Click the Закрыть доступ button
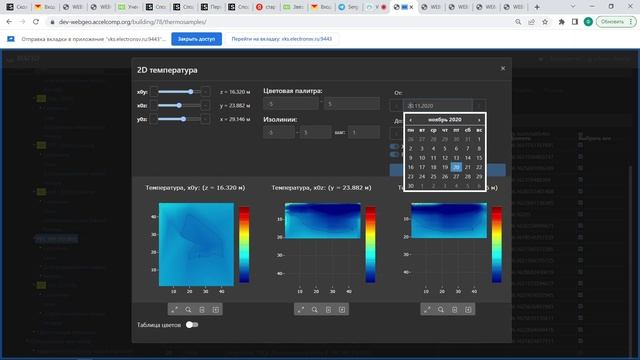640x360 pixels. pyautogui.click(x=196, y=39)
